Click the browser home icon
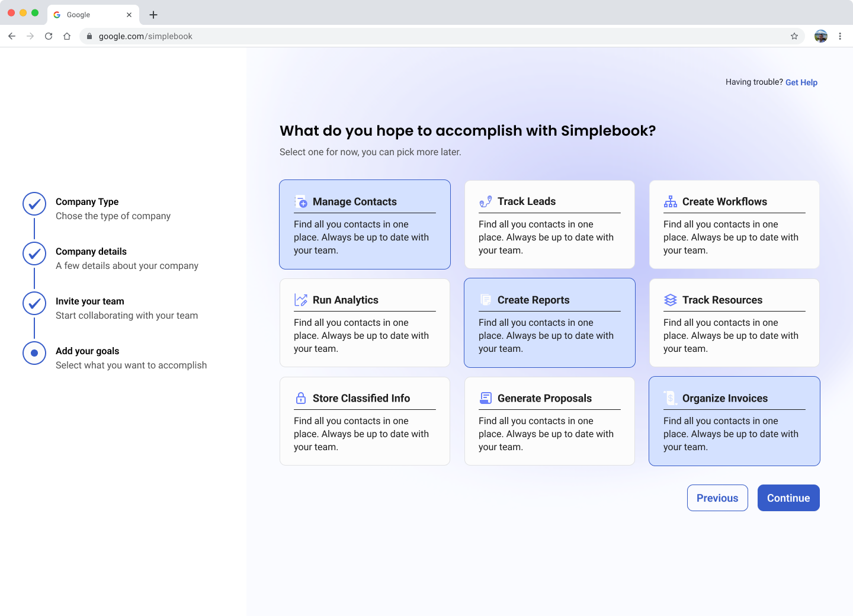The height and width of the screenshot is (616, 853). tap(67, 36)
